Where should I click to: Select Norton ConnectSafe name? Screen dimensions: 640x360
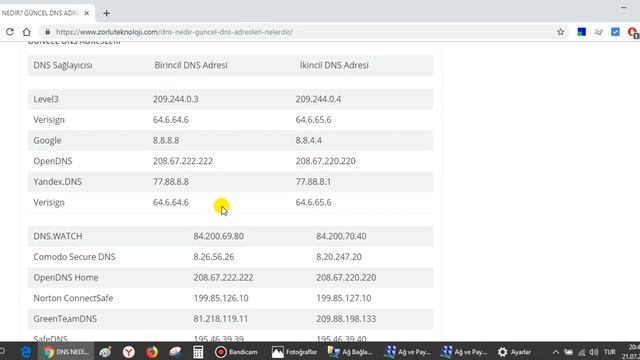click(x=73, y=298)
